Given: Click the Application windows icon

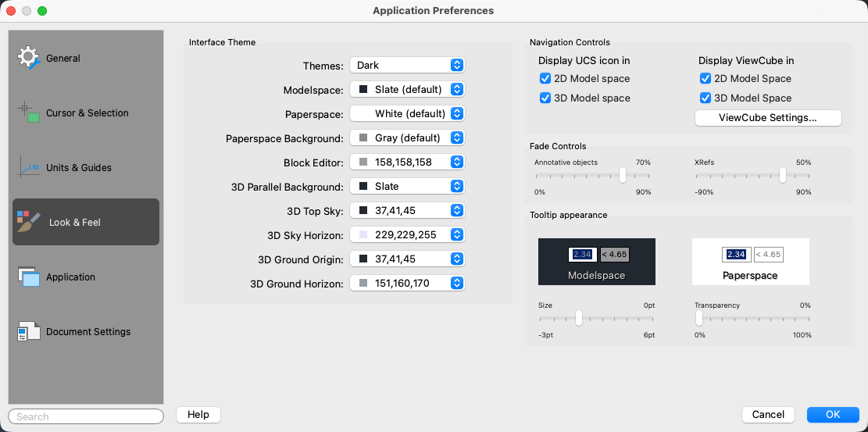Looking at the screenshot, I should pos(28,277).
